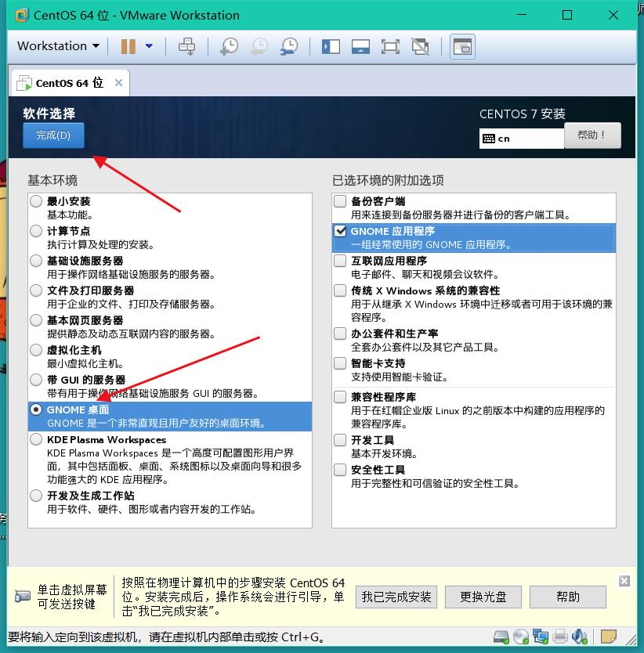Switch to Unity mode icon
The width and height of the screenshot is (644, 653).
(420, 46)
